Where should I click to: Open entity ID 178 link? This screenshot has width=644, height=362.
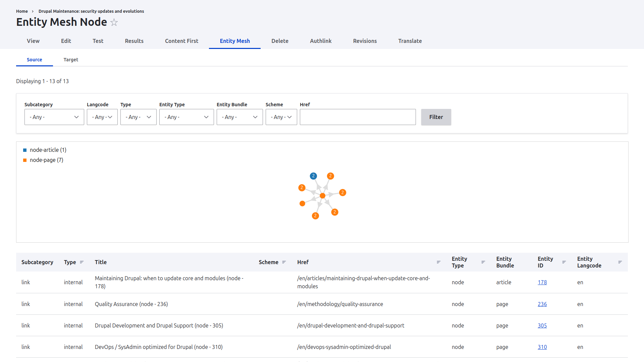[x=542, y=282]
